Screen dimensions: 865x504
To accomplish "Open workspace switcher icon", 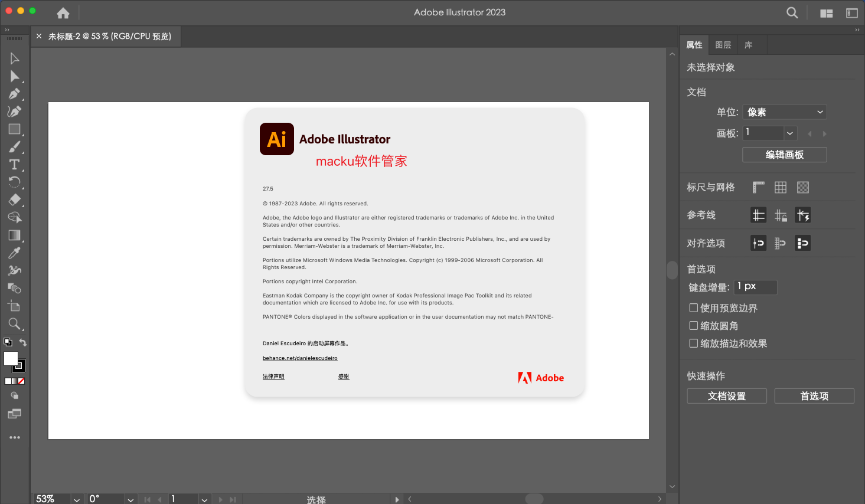I will 852,13.
